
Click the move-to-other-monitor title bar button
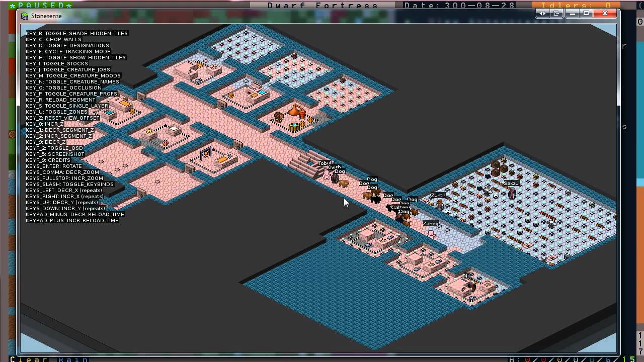(556, 14)
